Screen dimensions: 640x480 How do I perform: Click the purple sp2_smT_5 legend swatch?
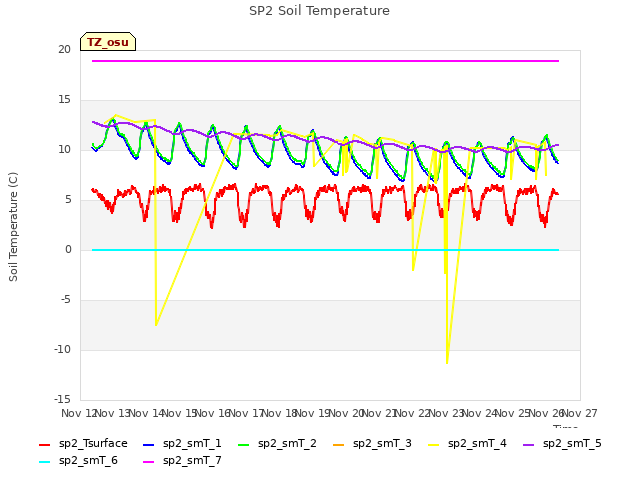tap(529, 444)
